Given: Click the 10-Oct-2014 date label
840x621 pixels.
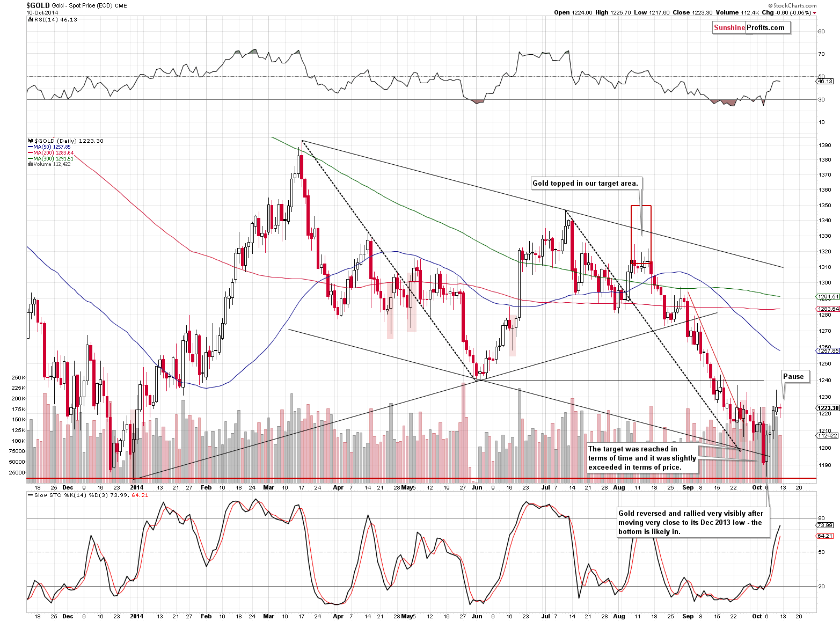Looking at the screenshot, I should click(42, 12).
